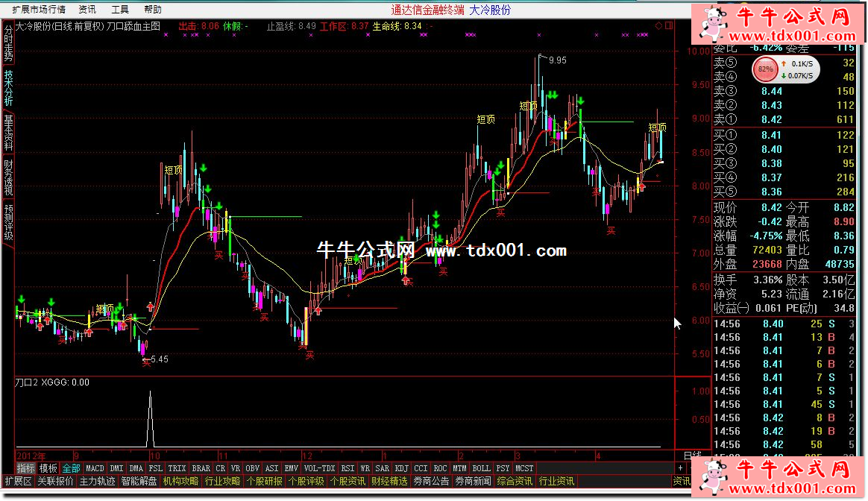Open the 工具 menu
Image resolution: width=868 pixels, height=501 pixels.
click(120, 10)
